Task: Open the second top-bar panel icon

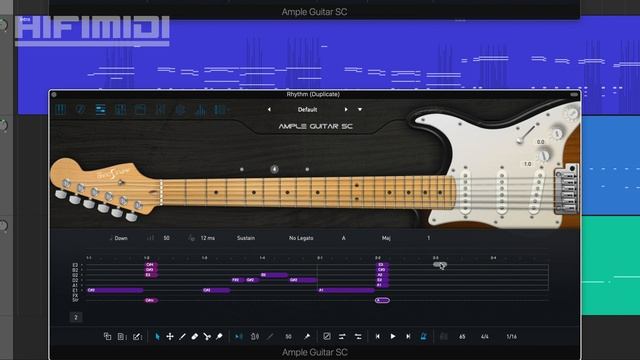Action: 80,109
